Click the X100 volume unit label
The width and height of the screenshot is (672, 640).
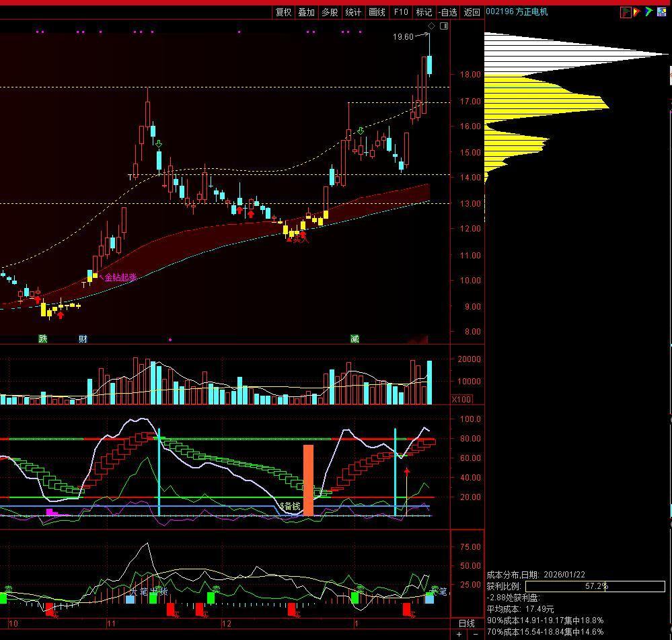point(461,399)
